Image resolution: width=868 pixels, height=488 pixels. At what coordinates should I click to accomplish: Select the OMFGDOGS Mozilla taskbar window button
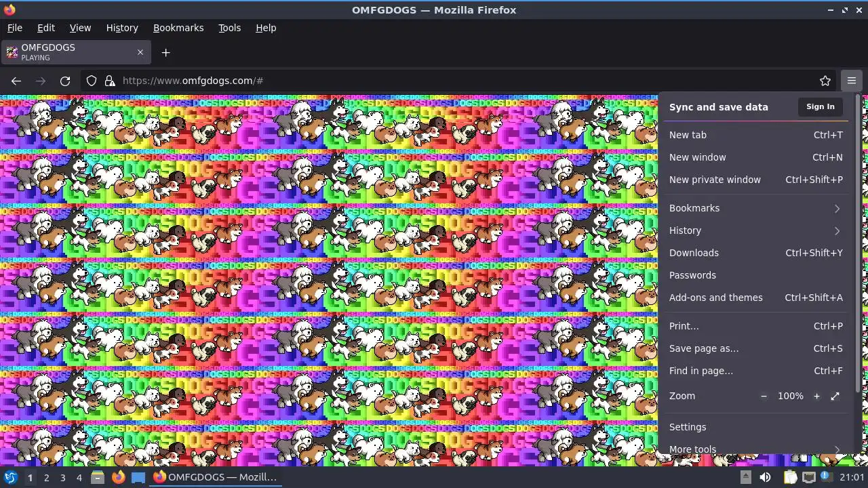coord(216,477)
